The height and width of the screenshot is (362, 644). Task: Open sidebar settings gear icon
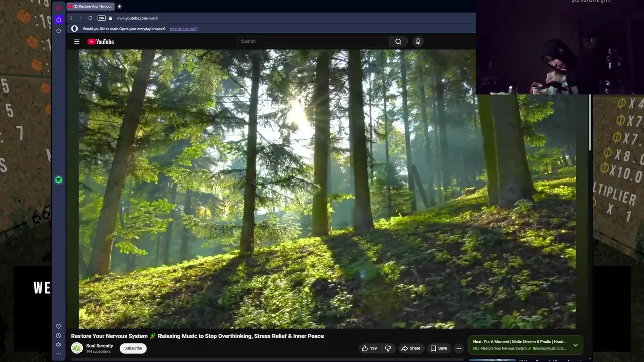[x=59, y=345]
